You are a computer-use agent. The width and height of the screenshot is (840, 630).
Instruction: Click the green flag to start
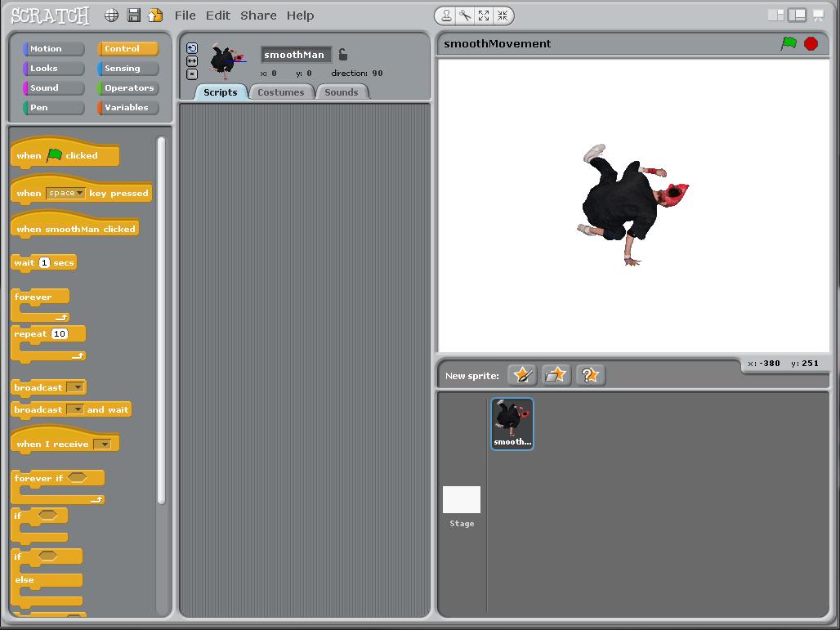click(x=788, y=43)
